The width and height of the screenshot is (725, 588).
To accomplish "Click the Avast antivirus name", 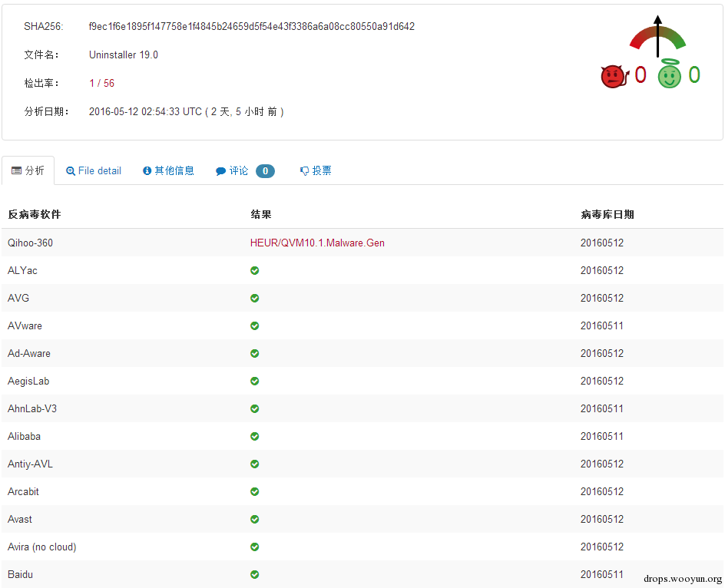I will 20,519.
